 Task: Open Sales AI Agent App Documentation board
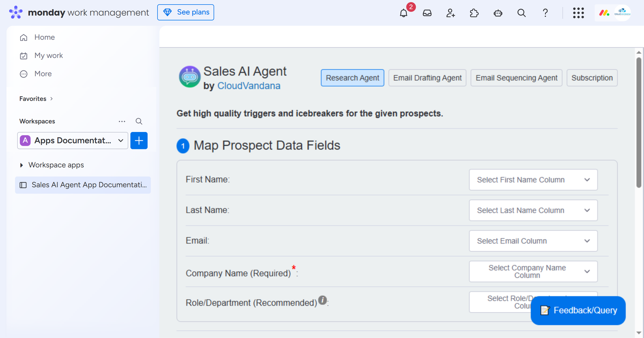click(83, 185)
